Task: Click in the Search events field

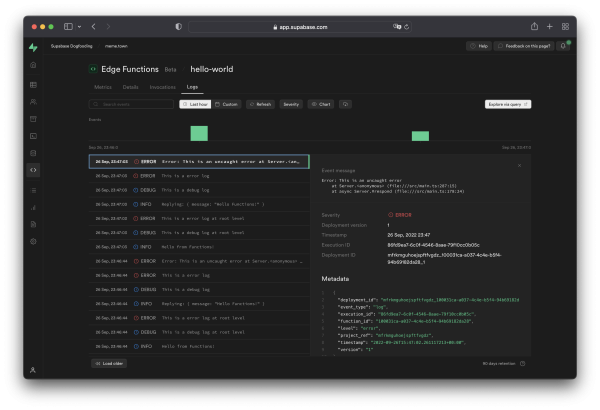Action: click(130, 104)
